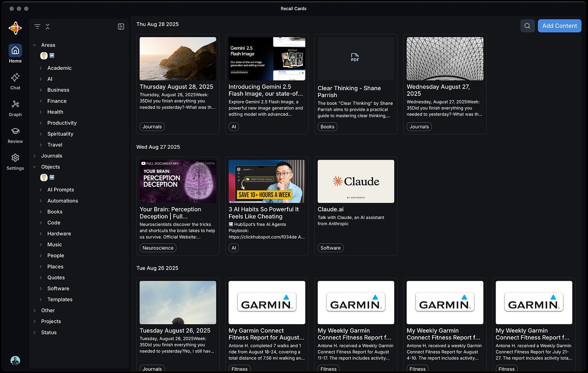Click the lightbulb icon under Objects
The height and width of the screenshot is (373, 588).
click(44, 177)
